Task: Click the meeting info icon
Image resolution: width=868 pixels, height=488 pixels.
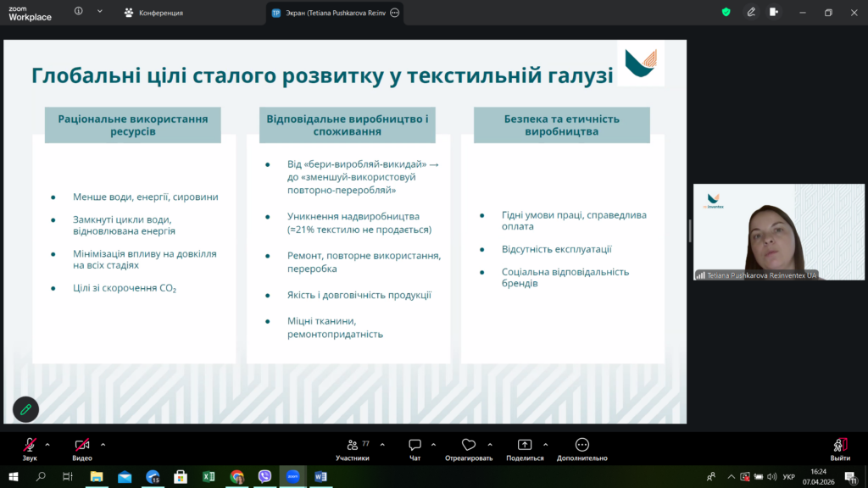Action: [79, 12]
